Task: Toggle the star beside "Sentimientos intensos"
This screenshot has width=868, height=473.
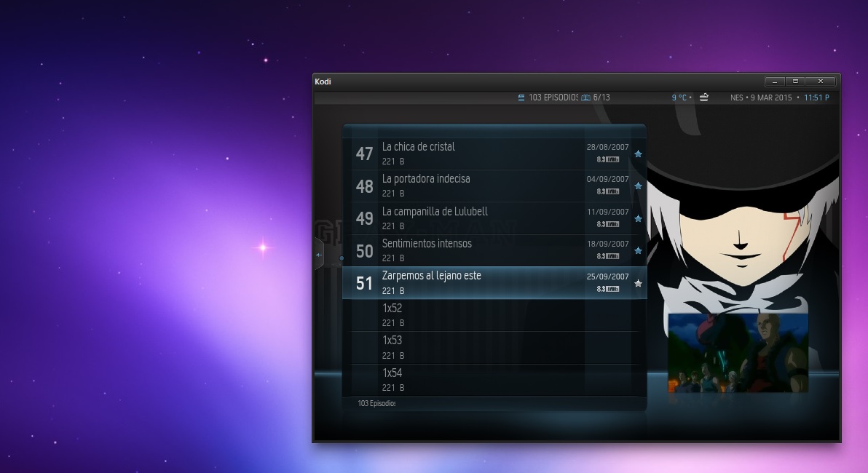Action: 638,250
